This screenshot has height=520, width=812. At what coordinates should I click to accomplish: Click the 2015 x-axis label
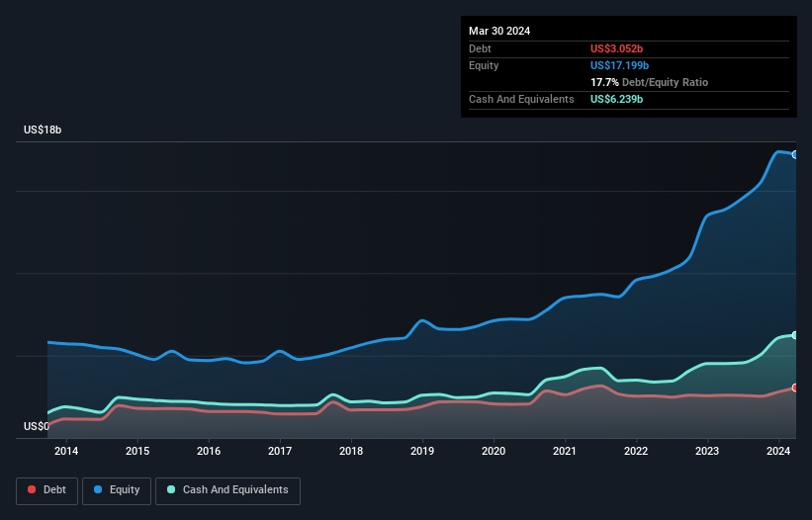(x=137, y=451)
